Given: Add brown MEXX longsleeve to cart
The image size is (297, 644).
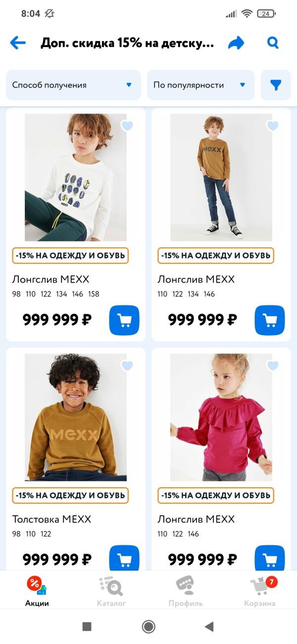Looking at the screenshot, I should [270, 320].
